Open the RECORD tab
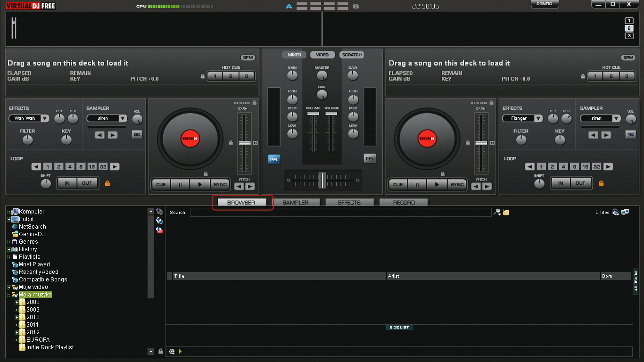This screenshot has width=644, height=362. click(x=404, y=202)
